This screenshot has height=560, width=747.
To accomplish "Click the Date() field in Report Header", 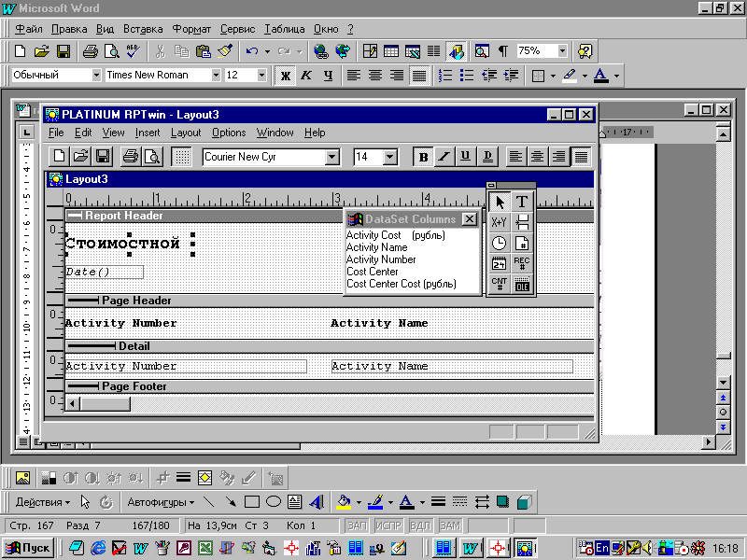I will pos(104,272).
